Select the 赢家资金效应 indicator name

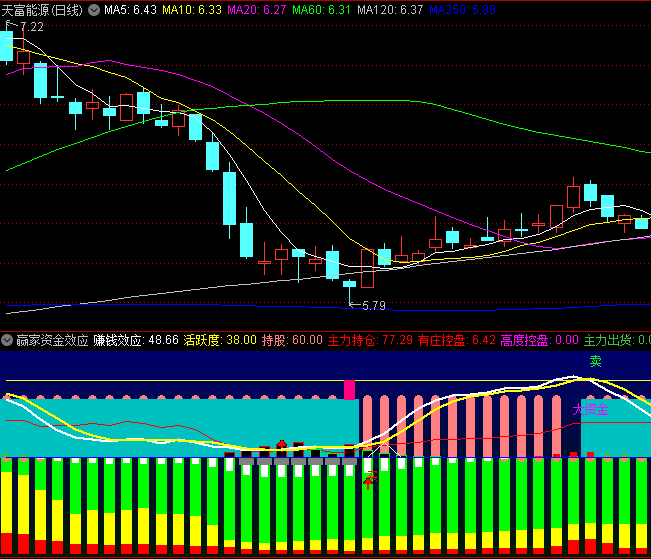tap(52, 341)
